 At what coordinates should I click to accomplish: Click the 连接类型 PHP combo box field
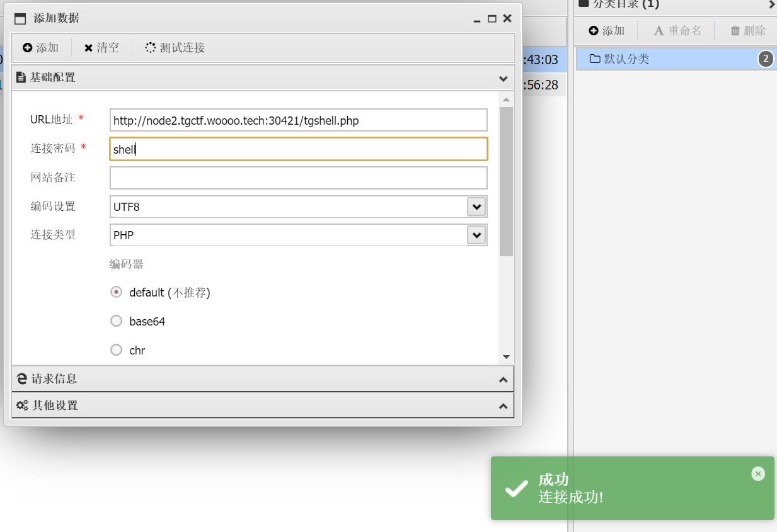[x=298, y=235]
